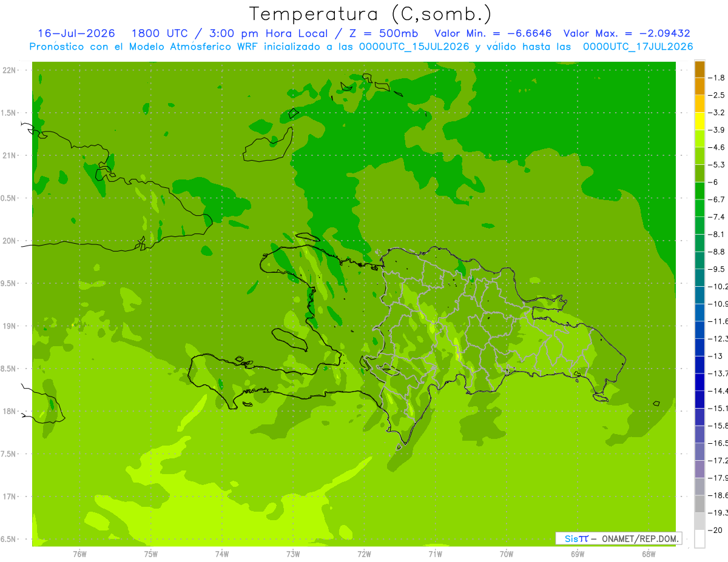The height and width of the screenshot is (562, 728).
Task: Click the '-7.4' colorbar label
Action: pos(717,217)
